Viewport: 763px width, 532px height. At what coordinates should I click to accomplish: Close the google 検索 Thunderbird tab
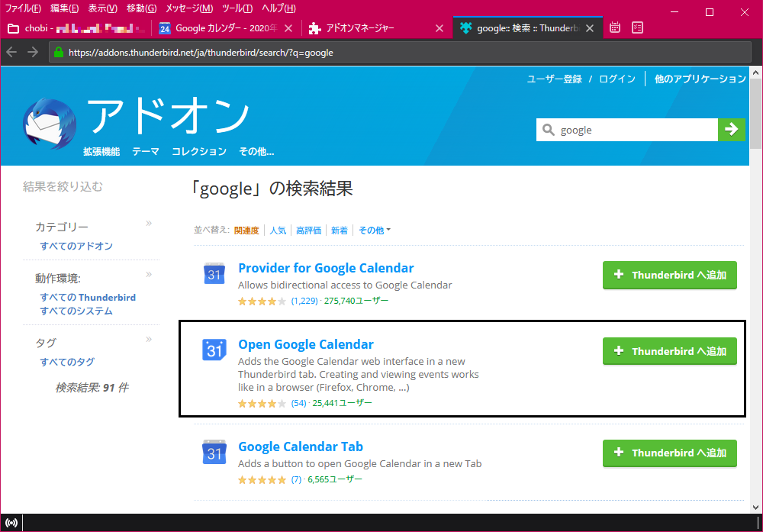coord(590,28)
